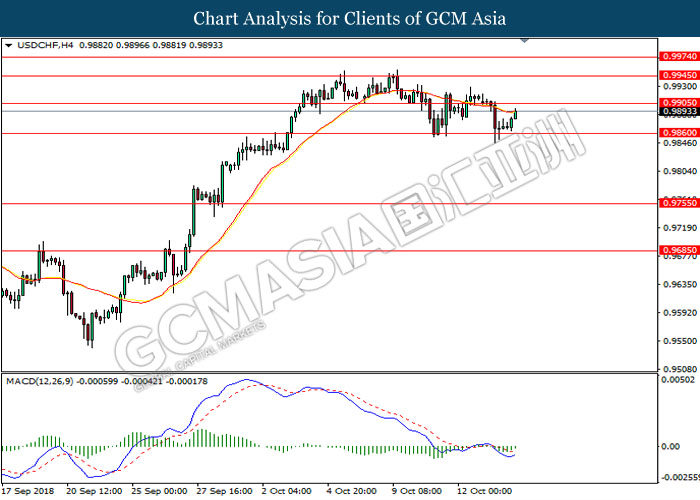Screen dimensions: 700x500
Task: Click the 0.97190 price axis value
Action: 680,228
